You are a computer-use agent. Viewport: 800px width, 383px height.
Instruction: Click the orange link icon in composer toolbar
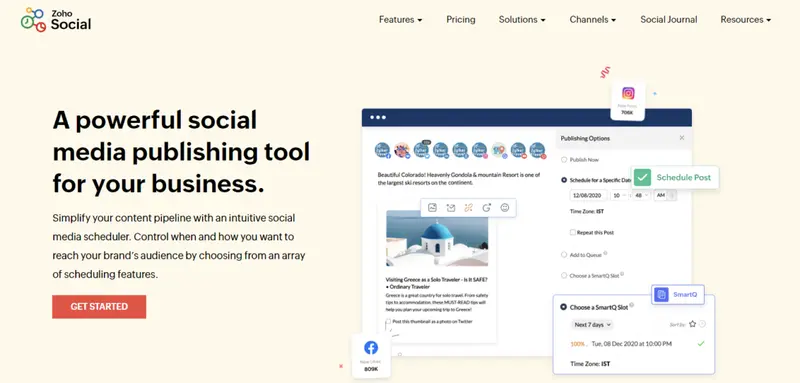coord(468,208)
